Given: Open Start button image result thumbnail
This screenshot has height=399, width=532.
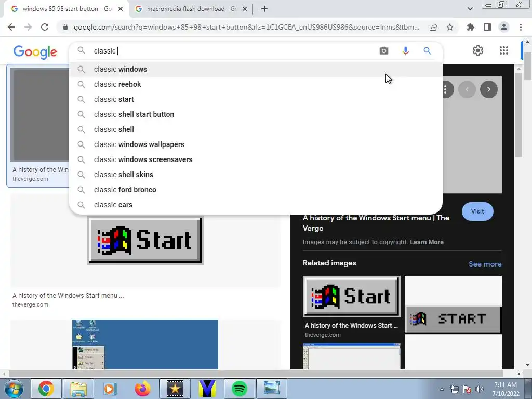Looking at the screenshot, I should click(145, 241).
